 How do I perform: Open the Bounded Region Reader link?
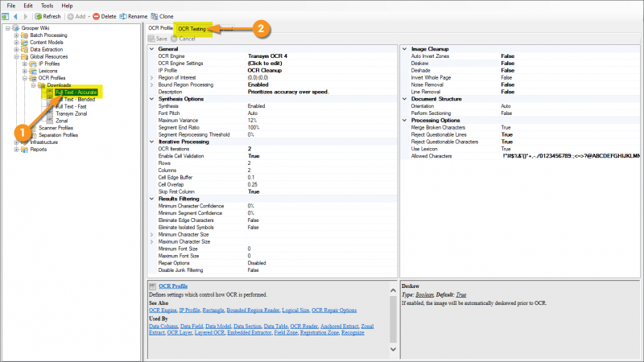(x=253, y=311)
